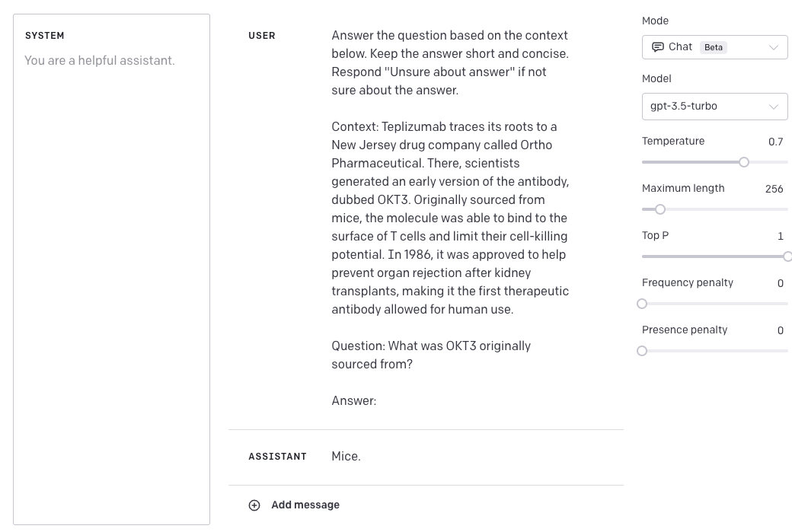Click the Top P slider handle
The width and height of the screenshot is (792, 532).
tap(787, 256)
